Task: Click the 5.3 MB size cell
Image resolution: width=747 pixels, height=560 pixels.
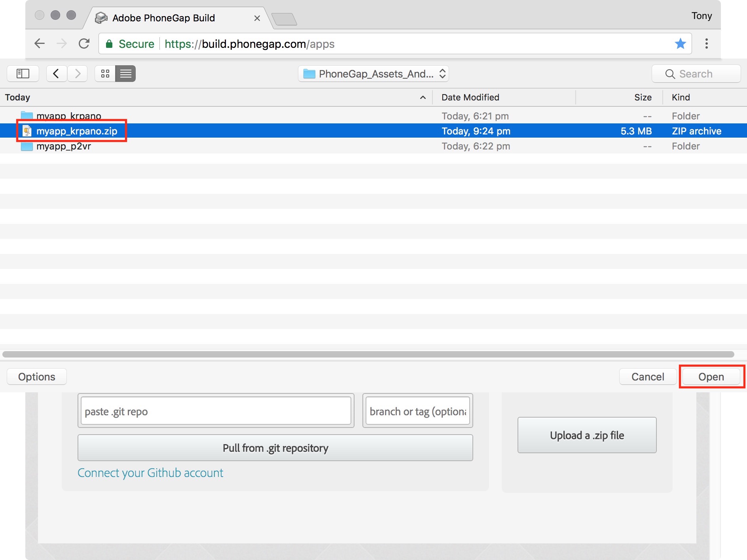Action: pyautogui.click(x=636, y=131)
